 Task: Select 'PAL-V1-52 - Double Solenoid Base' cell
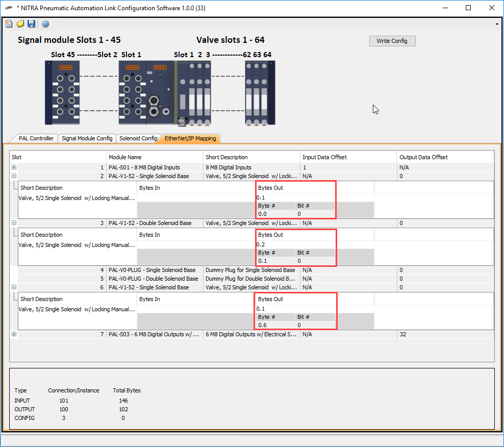(x=154, y=223)
